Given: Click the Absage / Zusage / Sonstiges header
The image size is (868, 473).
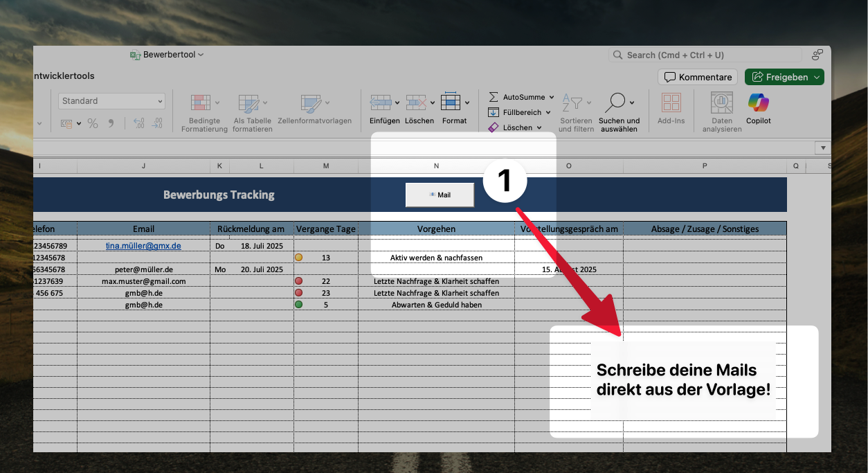Looking at the screenshot, I should 705,229.
